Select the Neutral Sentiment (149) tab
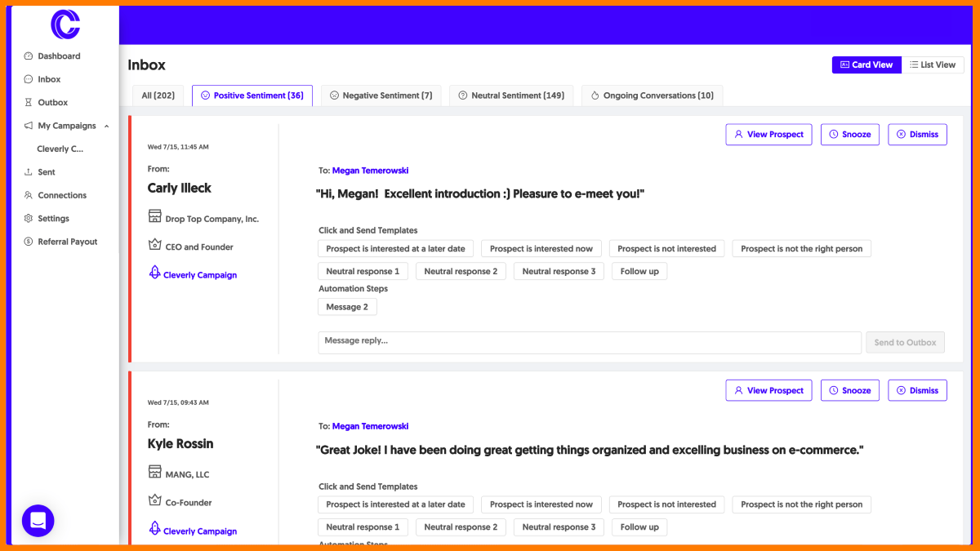The image size is (980, 551). click(x=511, y=96)
